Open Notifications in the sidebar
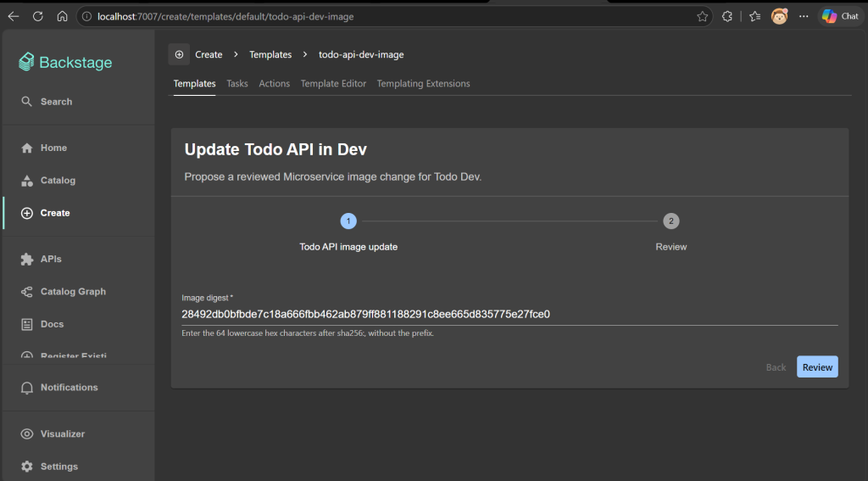The width and height of the screenshot is (868, 481). point(78,388)
